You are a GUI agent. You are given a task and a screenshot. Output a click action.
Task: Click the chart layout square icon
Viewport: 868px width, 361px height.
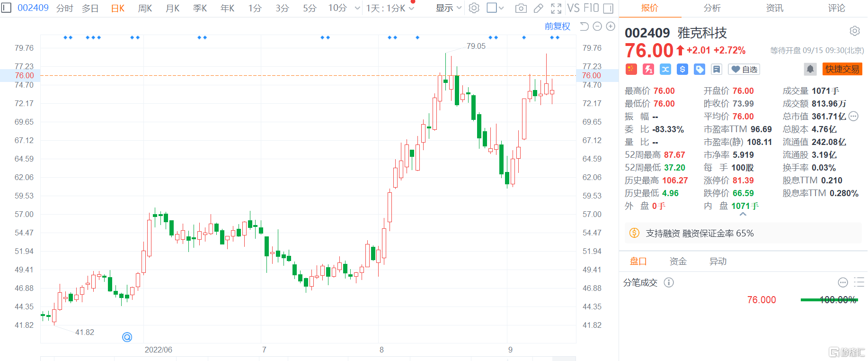click(492, 8)
